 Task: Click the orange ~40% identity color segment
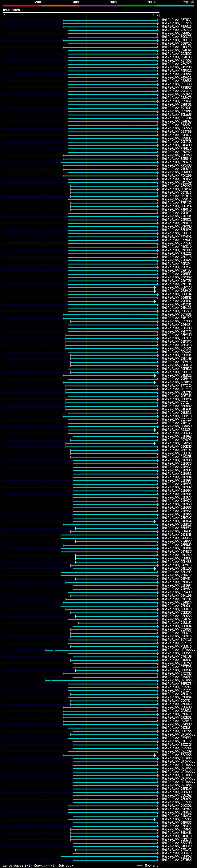[60, 6]
